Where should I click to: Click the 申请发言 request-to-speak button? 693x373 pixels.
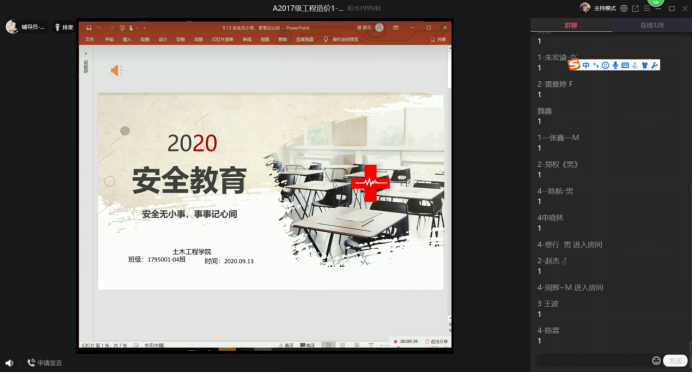click(x=45, y=363)
